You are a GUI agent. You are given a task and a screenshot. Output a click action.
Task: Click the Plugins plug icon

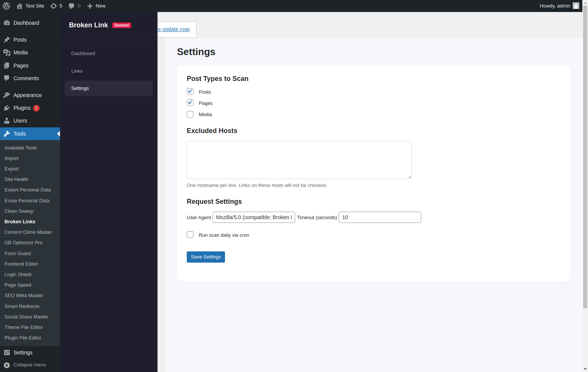[x=7, y=108]
